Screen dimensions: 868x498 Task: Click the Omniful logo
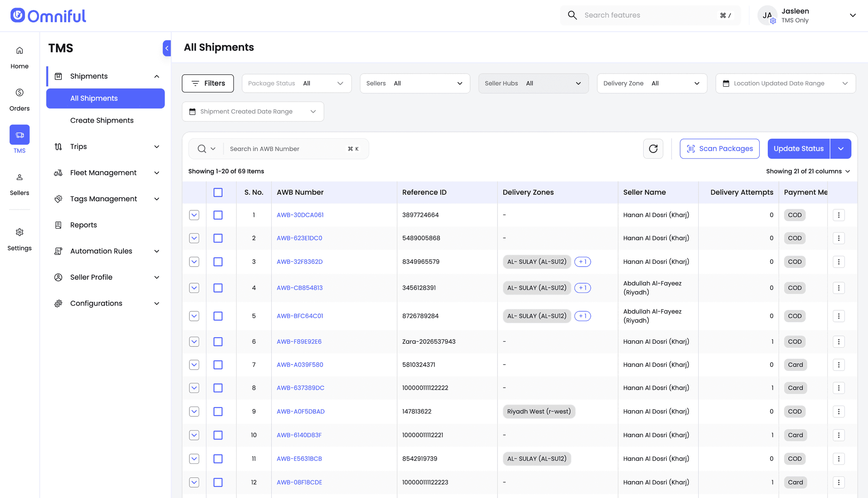click(48, 16)
